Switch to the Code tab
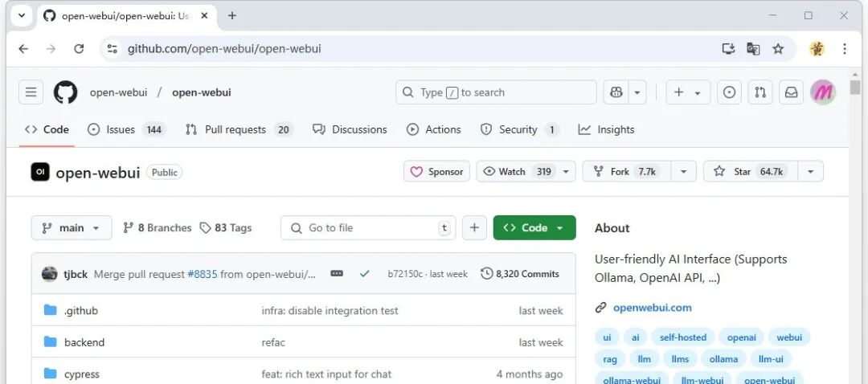 point(47,129)
